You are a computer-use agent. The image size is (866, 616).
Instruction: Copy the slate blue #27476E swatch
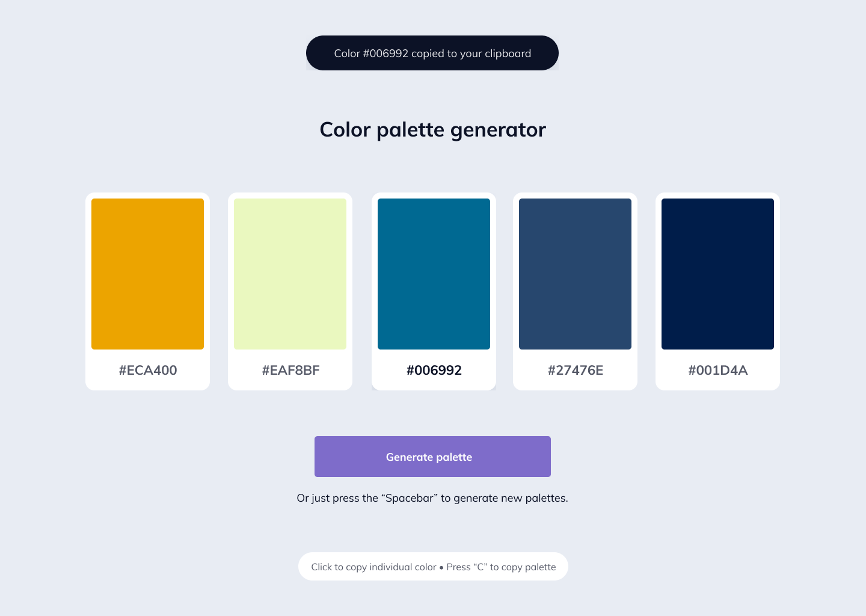pyautogui.click(x=575, y=274)
